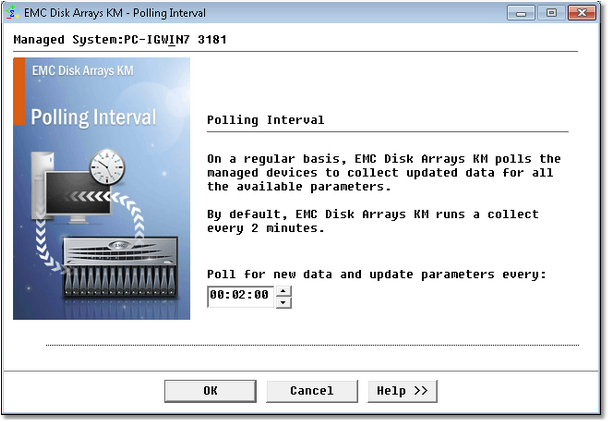Decrease polling interval with down arrow
608x422 pixels.
click(283, 303)
